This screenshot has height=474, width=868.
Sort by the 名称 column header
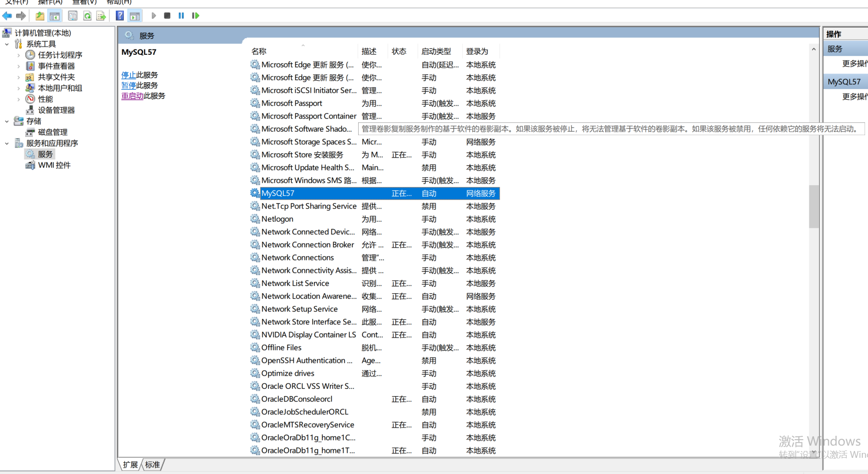coord(303,51)
